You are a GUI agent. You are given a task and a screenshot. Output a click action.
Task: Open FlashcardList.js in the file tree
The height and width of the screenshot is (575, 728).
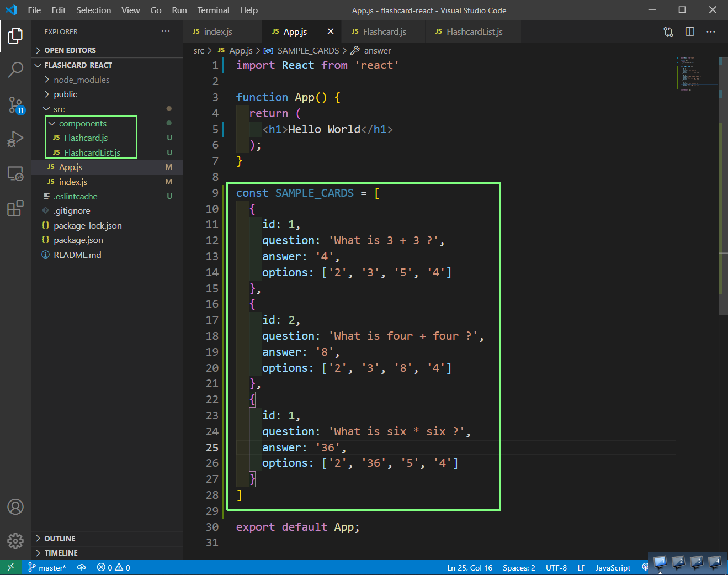[x=107, y=152]
